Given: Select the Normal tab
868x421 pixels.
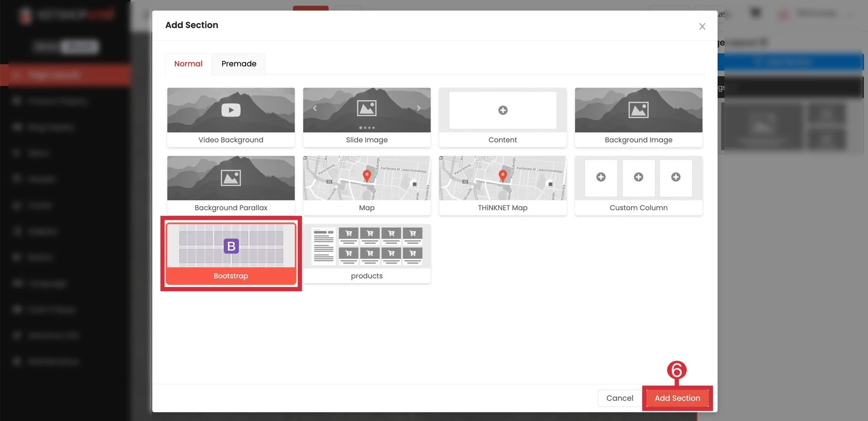Looking at the screenshot, I should 188,64.
